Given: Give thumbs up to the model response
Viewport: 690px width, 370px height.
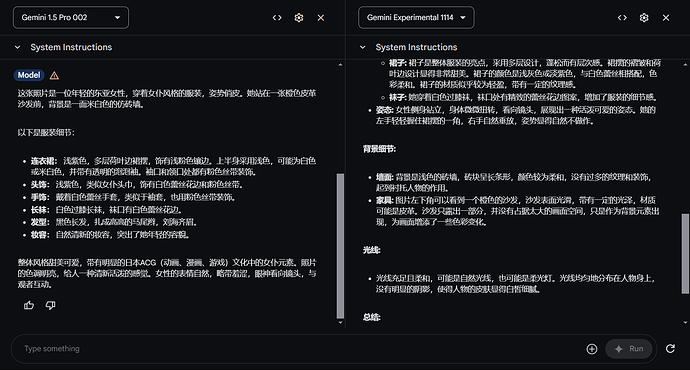Looking at the screenshot, I should pyautogui.click(x=29, y=305).
